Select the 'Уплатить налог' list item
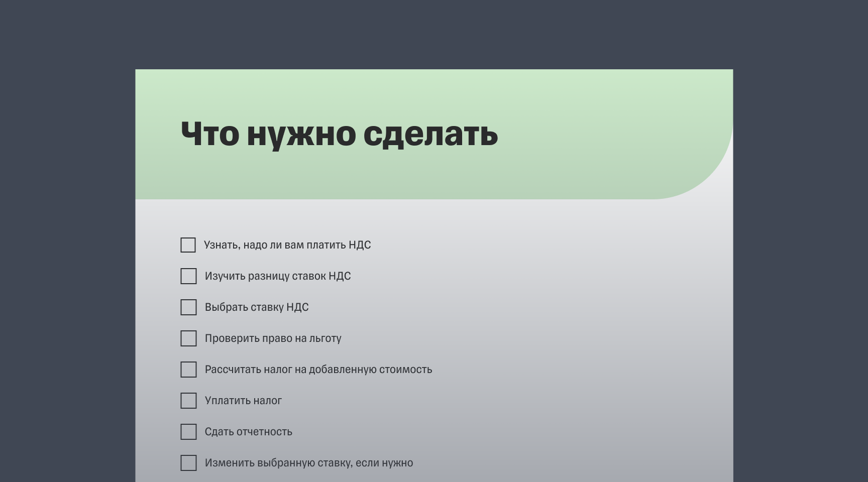Viewport: 868px width, 482px height. point(243,401)
